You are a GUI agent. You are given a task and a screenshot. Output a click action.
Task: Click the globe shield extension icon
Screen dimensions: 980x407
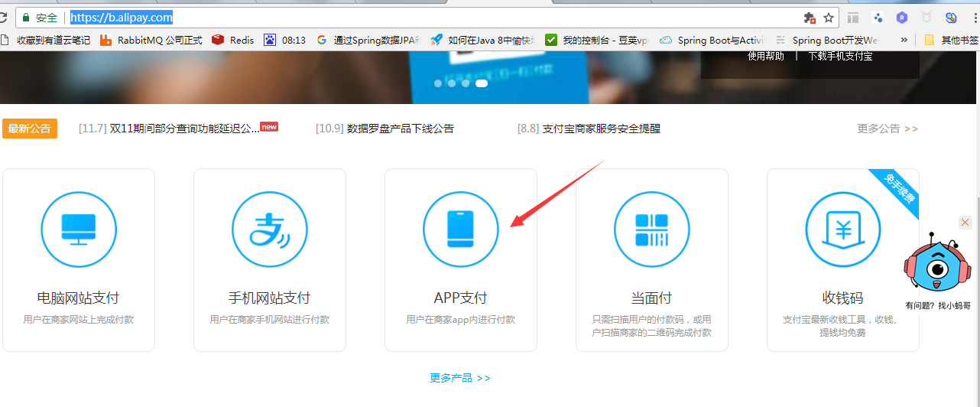951,18
